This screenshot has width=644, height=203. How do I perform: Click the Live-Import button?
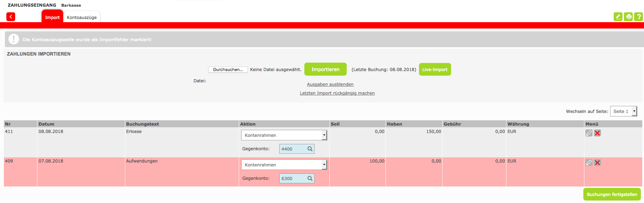tap(435, 69)
